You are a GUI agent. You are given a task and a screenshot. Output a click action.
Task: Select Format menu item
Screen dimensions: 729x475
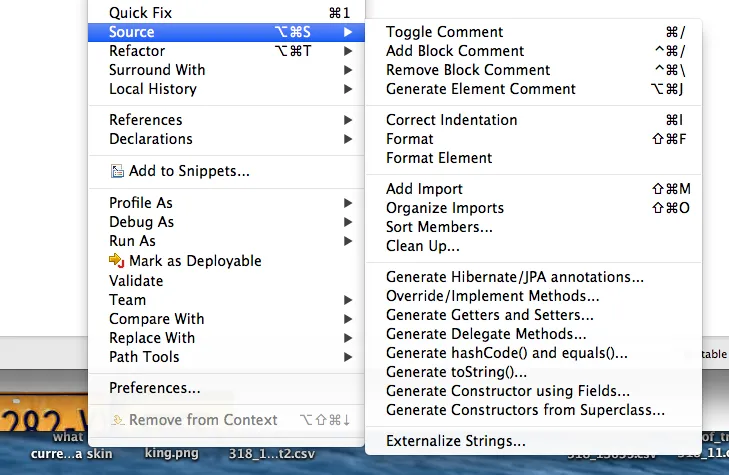pos(410,139)
